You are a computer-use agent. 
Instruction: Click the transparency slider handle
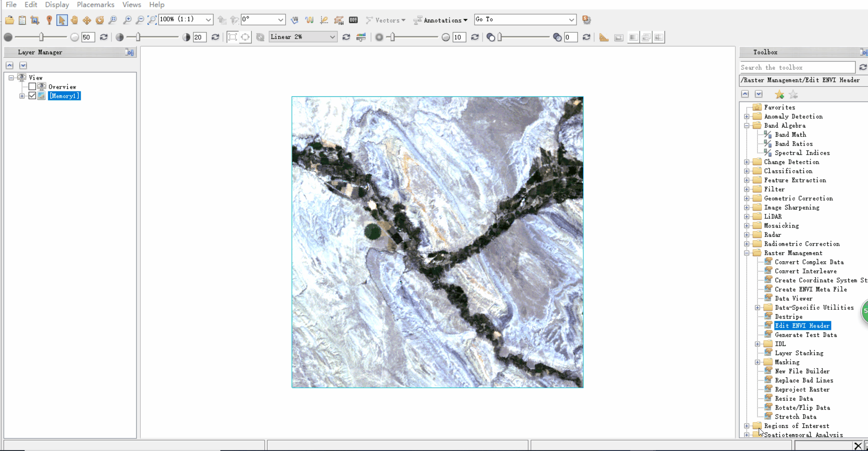500,37
